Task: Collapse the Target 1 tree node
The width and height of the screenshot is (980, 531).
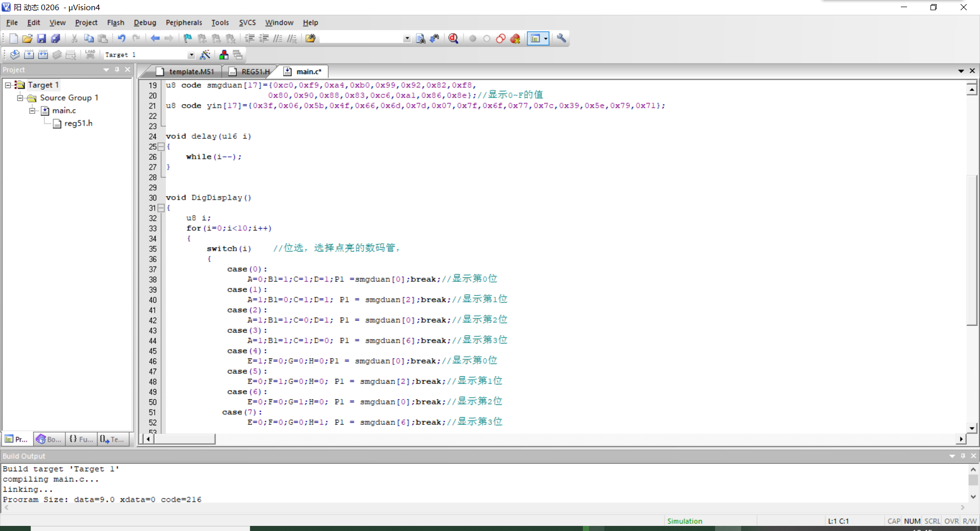Action: coord(8,85)
